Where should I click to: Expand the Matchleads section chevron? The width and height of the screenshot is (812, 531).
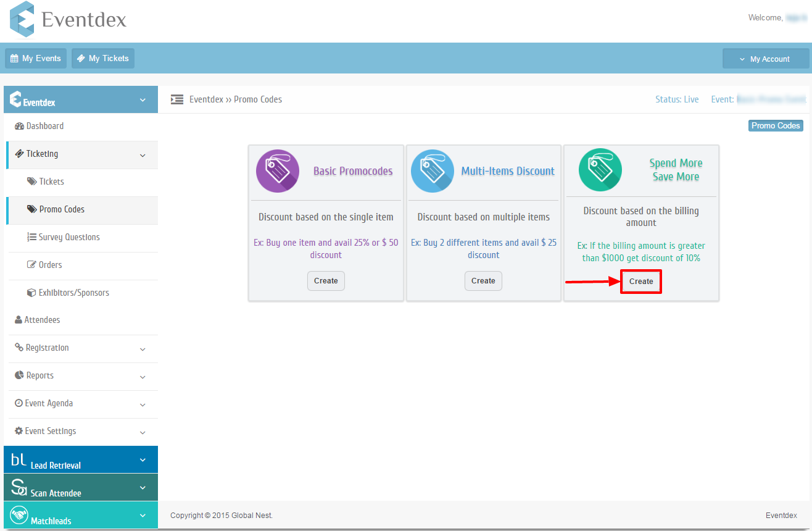[143, 515]
